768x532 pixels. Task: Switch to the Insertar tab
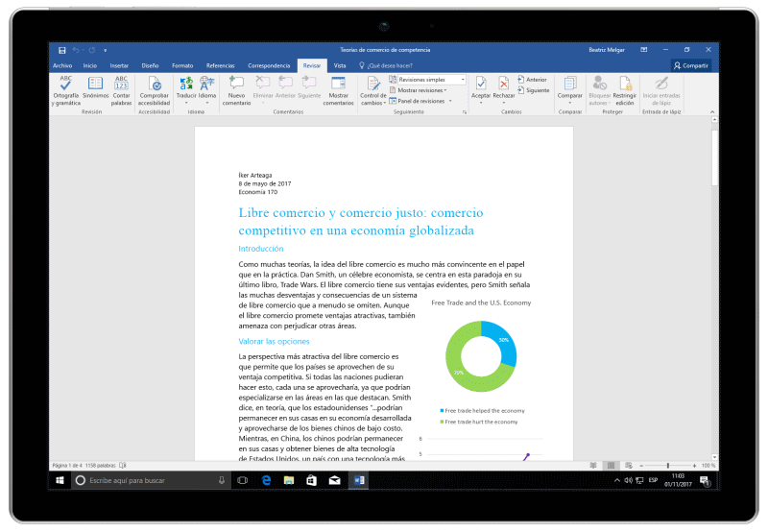coord(119,65)
